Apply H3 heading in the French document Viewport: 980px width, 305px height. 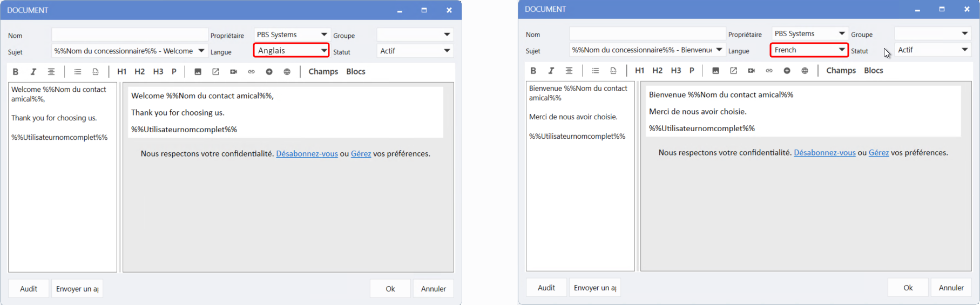click(675, 71)
